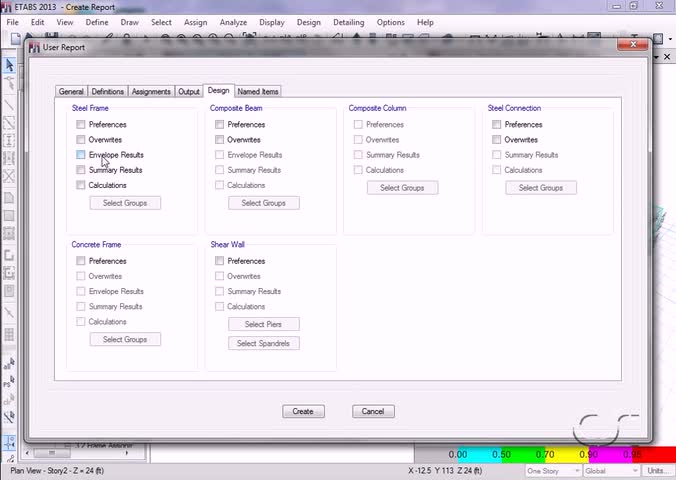Pick the Draw Beam/Column line tool
The height and width of the screenshot is (480, 676).
(9, 105)
